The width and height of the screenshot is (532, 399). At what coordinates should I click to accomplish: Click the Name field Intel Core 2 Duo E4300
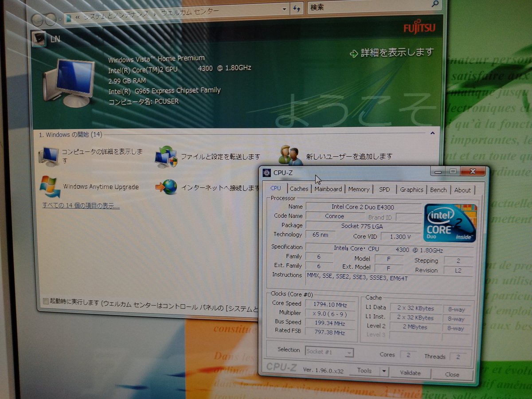click(x=363, y=207)
